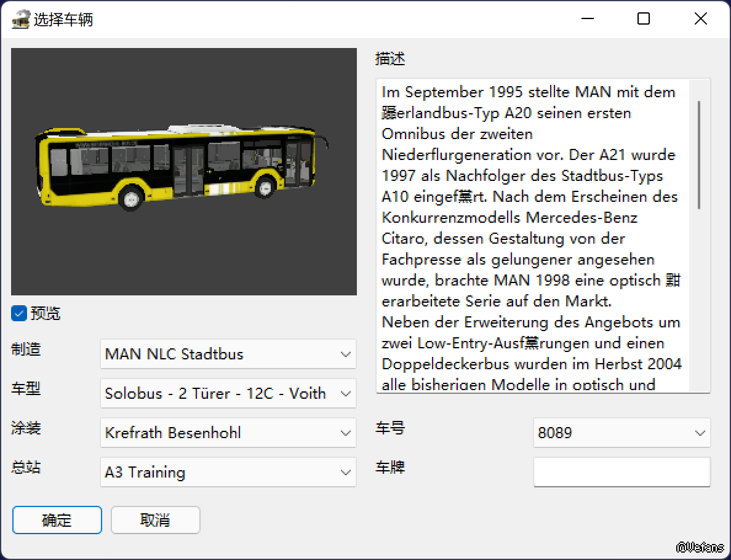
Task: Open the 车号 dropdown showing 8089
Action: point(621,433)
